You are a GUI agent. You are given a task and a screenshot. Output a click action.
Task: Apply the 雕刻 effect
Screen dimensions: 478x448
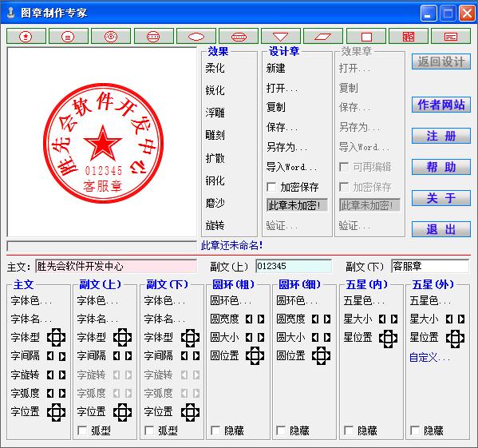[x=215, y=135]
